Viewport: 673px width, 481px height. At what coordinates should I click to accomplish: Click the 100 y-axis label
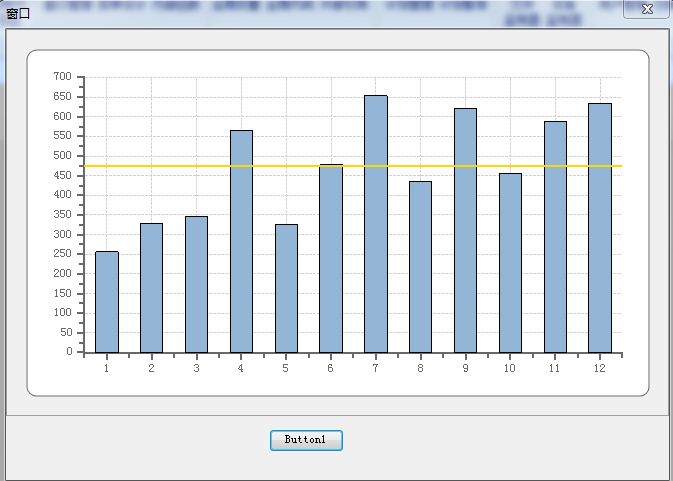(63, 312)
